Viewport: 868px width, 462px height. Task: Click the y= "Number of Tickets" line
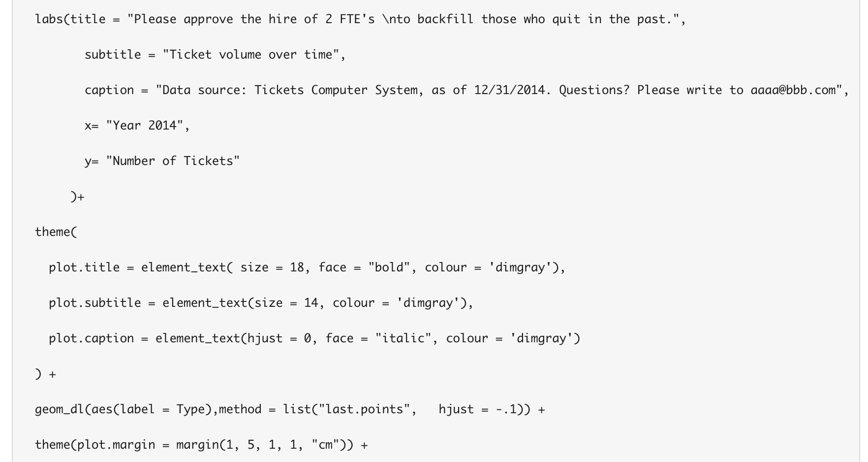tap(162, 161)
